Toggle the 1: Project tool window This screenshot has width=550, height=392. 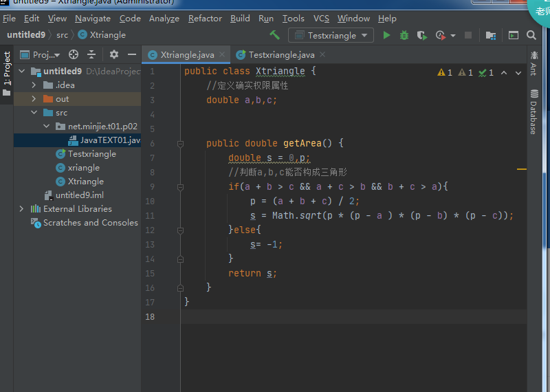7,69
